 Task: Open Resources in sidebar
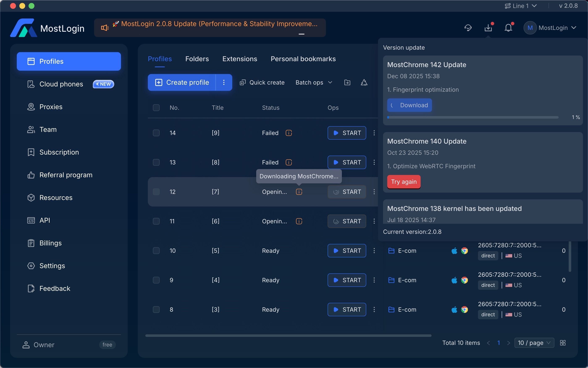click(x=69, y=198)
